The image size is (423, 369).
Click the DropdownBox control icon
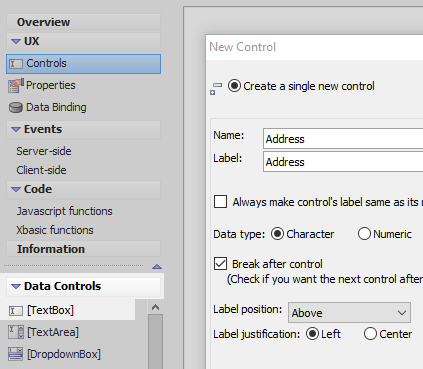pyautogui.click(x=16, y=354)
